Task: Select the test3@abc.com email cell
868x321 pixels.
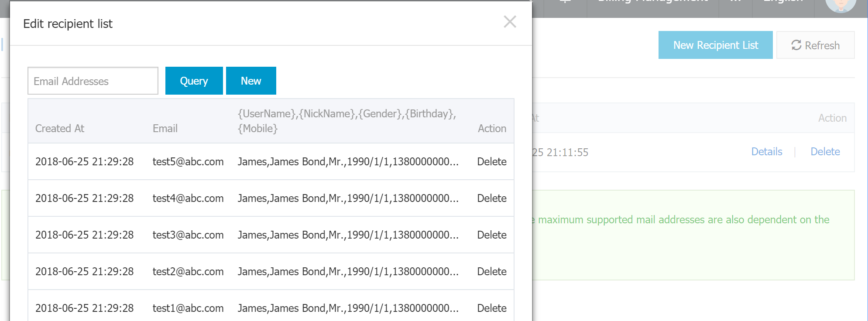Action: tap(188, 235)
